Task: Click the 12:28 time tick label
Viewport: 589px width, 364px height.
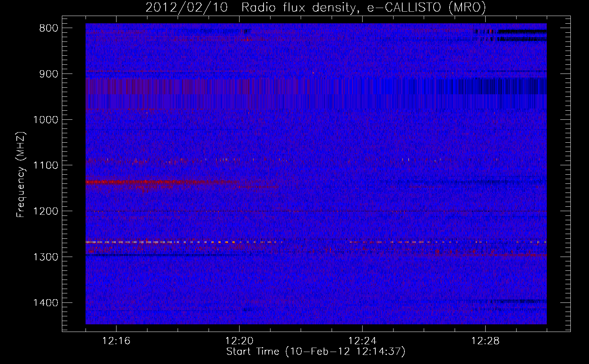Action: pos(485,341)
